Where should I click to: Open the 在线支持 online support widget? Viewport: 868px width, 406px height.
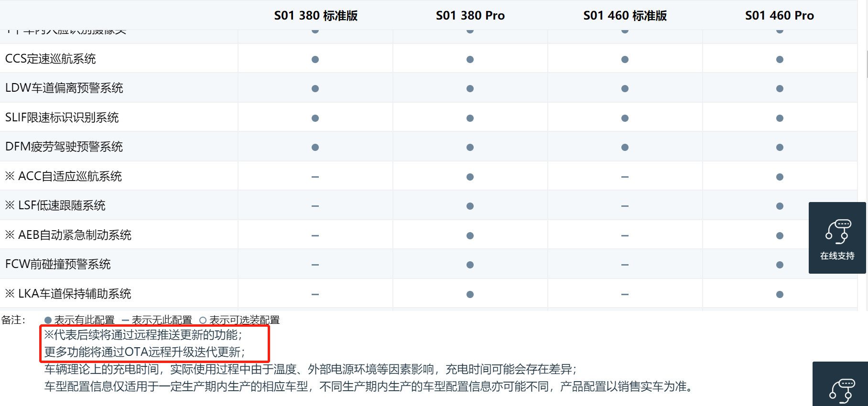[x=837, y=237]
